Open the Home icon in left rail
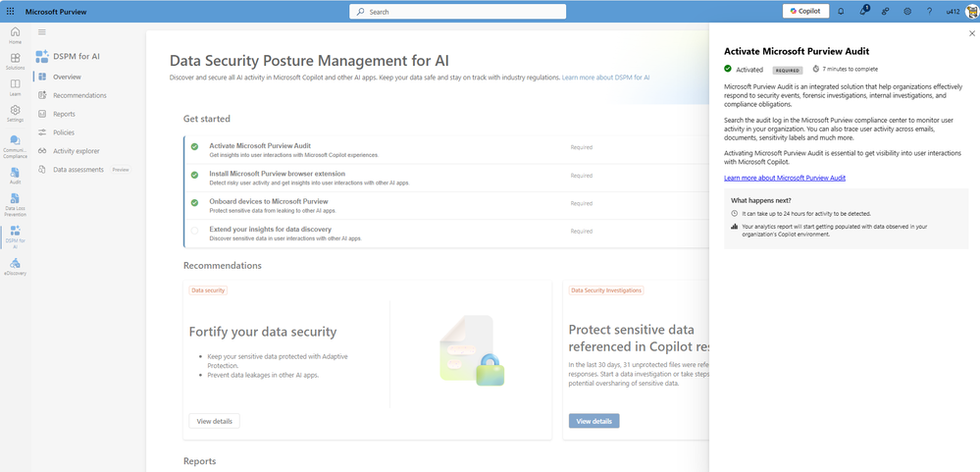The height and width of the screenshot is (472, 980). coord(15,35)
